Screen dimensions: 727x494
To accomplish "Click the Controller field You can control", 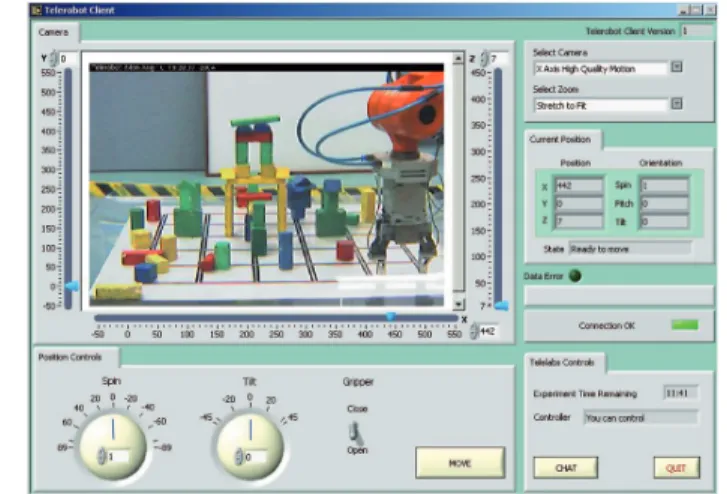I will click(x=640, y=418).
